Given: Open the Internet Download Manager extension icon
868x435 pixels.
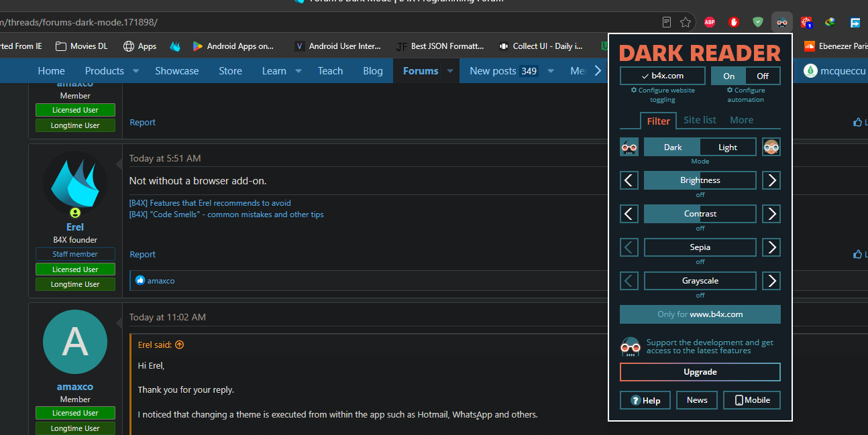Looking at the screenshot, I should 830,22.
